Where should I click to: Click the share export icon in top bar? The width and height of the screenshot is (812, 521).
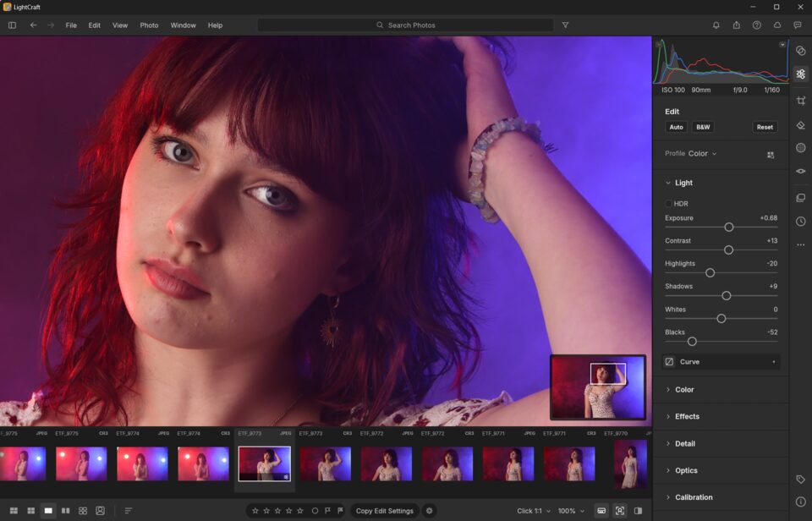736,25
